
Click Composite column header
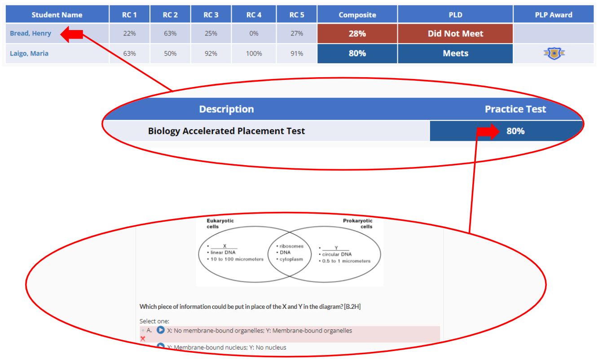point(357,15)
